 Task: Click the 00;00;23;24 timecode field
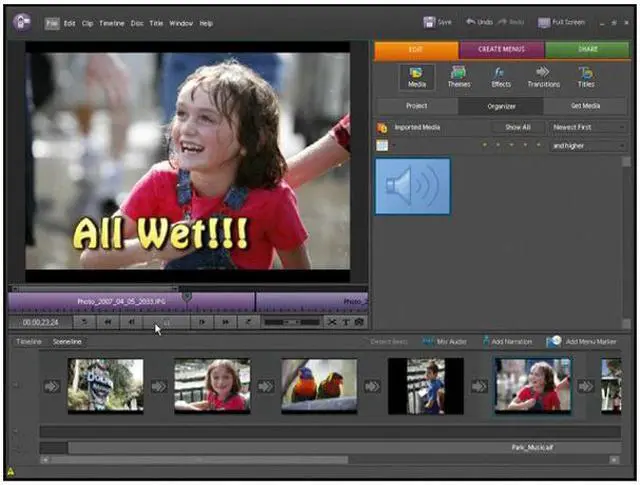point(40,323)
